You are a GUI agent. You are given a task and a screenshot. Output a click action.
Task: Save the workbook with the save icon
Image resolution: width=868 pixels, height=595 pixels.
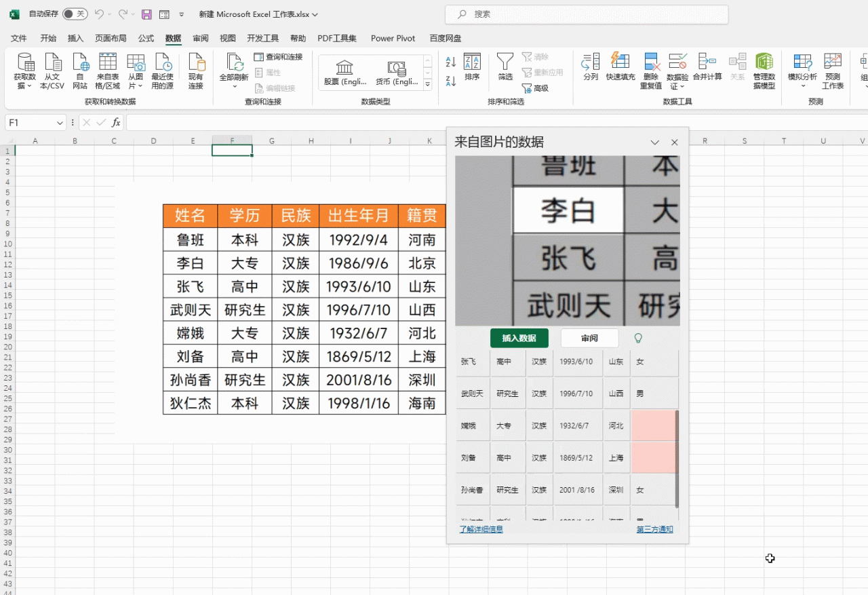coord(146,14)
